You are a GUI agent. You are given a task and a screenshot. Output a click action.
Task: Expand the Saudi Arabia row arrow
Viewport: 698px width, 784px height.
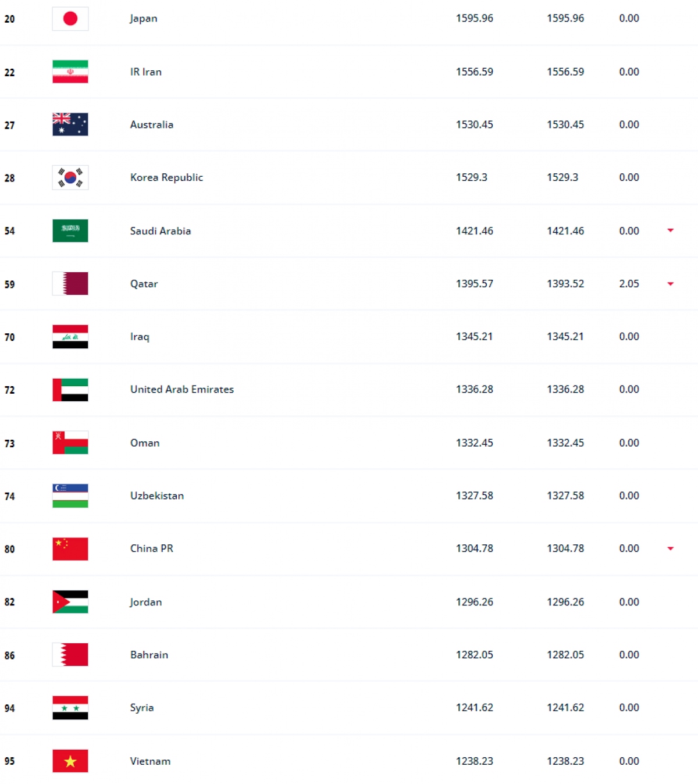(x=670, y=231)
